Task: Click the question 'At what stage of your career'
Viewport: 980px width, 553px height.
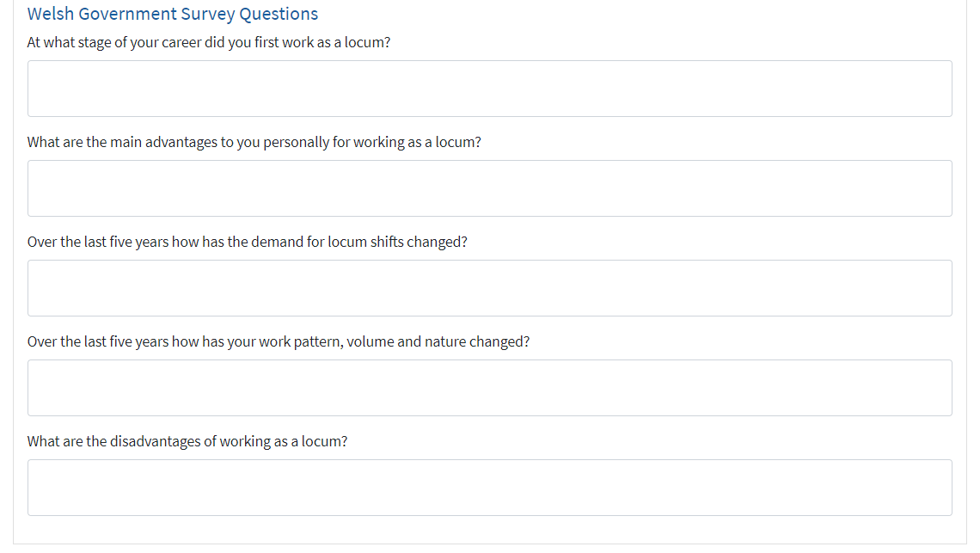Action: coord(208,42)
